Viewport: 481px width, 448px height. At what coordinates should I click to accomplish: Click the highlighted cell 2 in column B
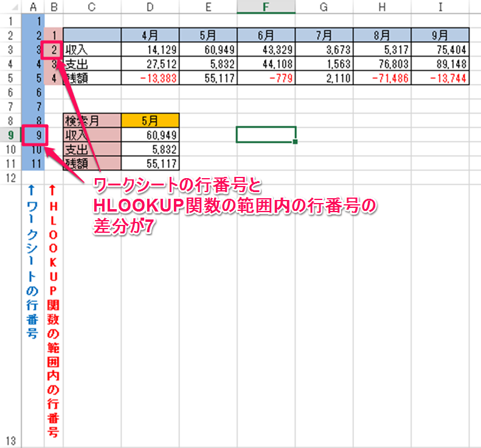click(x=54, y=49)
